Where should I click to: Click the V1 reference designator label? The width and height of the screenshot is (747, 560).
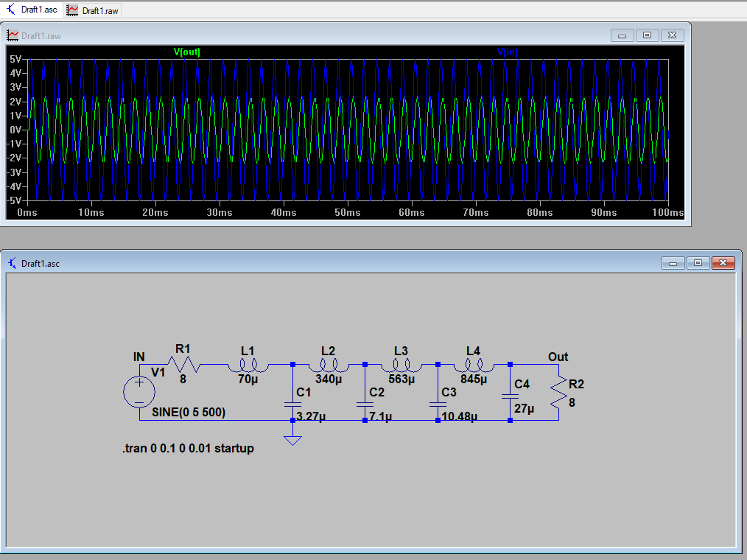point(158,373)
